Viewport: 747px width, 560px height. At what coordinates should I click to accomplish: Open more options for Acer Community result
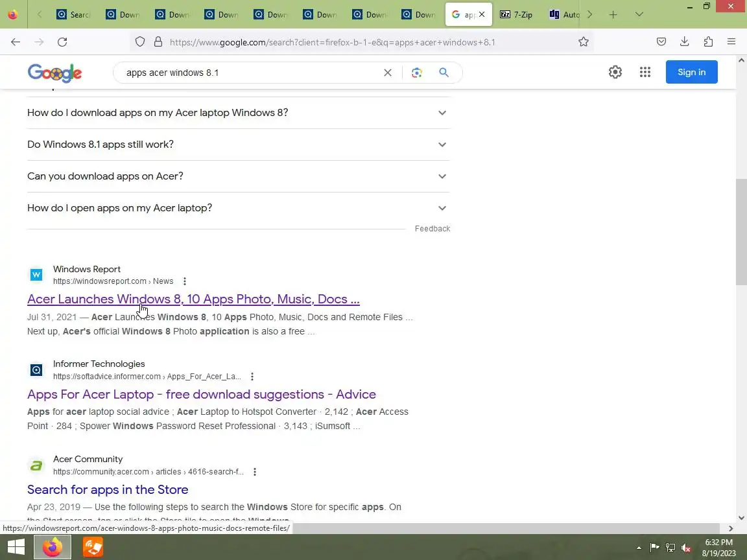pyautogui.click(x=255, y=472)
